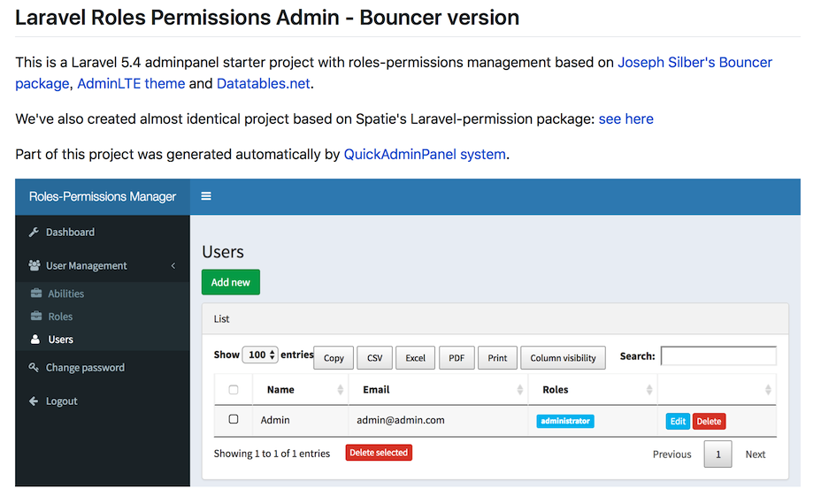Check the Admin row checkbox
821x504 pixels.
click(x=234, y=419)
